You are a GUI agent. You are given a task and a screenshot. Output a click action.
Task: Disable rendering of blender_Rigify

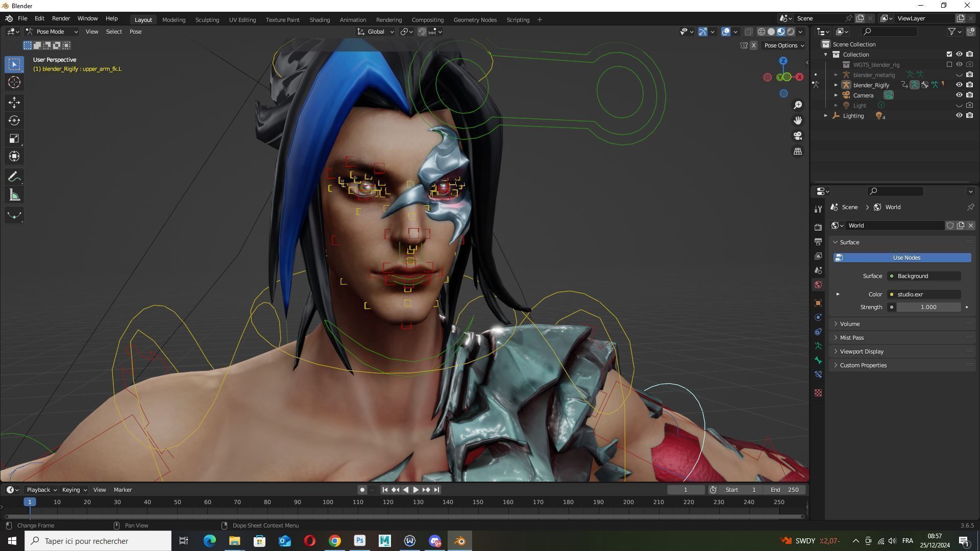pos(969,85)
